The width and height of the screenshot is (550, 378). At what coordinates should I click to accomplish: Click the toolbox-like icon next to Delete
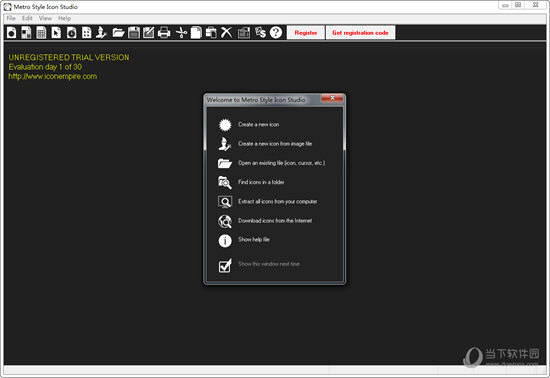(x=244, y=33)
